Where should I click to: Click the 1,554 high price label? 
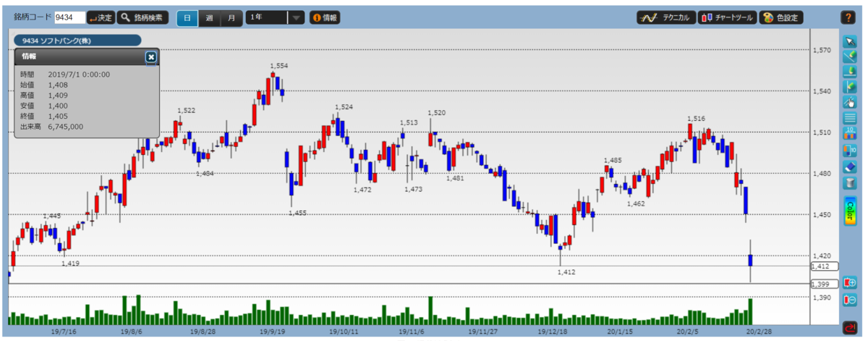[279, 66]
